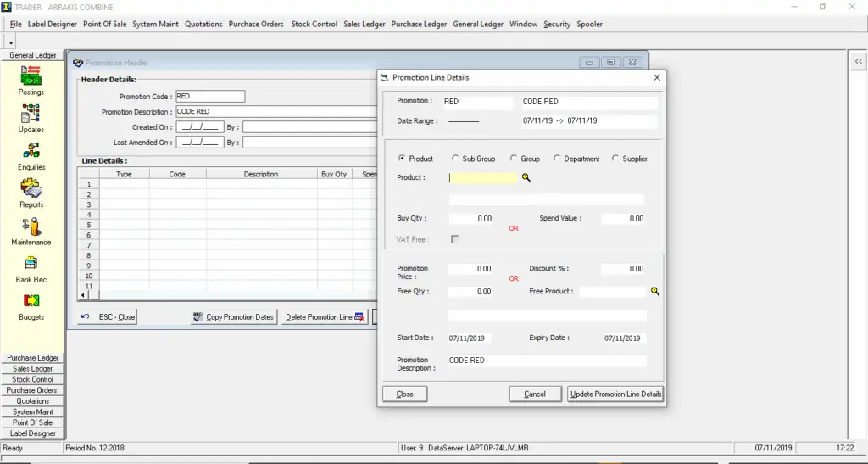Open the Purchase Orders menu
Image resolution: width=868 pixels, height=464 pixels.
pyautogui.click(x=256, y=25)
